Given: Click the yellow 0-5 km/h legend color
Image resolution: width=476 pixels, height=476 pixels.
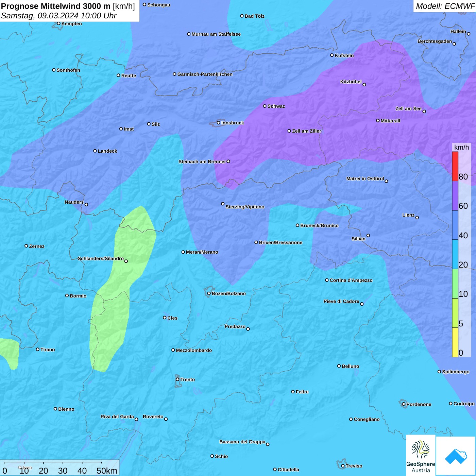Looking at the screenshot, I should pos(455,342).
